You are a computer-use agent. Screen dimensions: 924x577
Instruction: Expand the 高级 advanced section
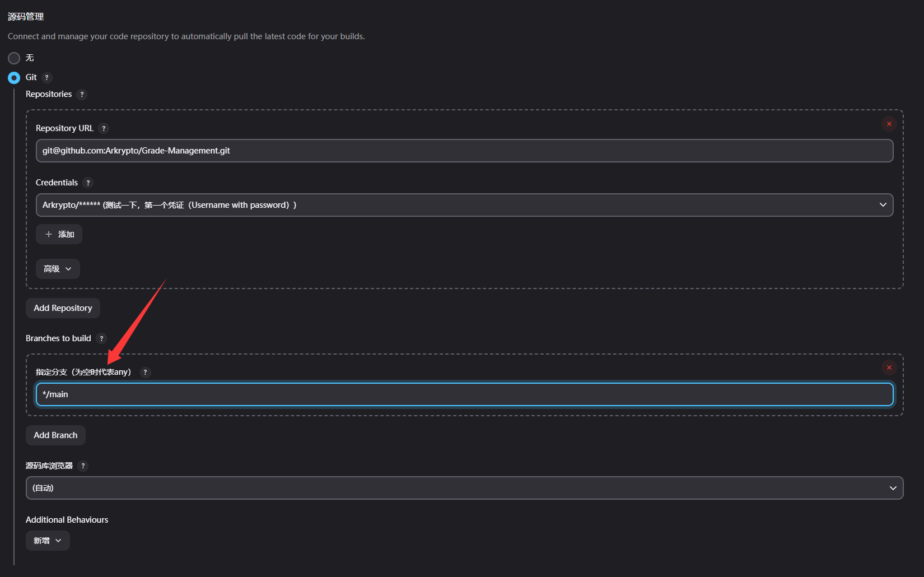58,269
